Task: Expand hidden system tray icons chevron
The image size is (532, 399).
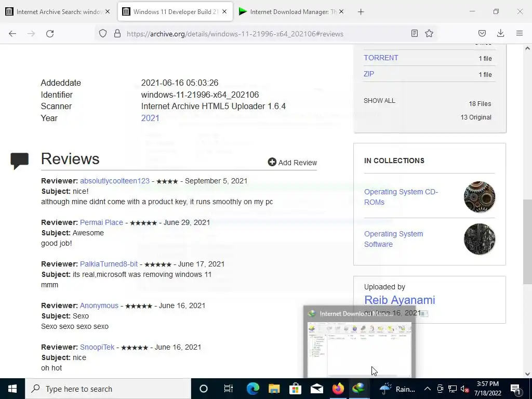Action: tap(428, 389)
